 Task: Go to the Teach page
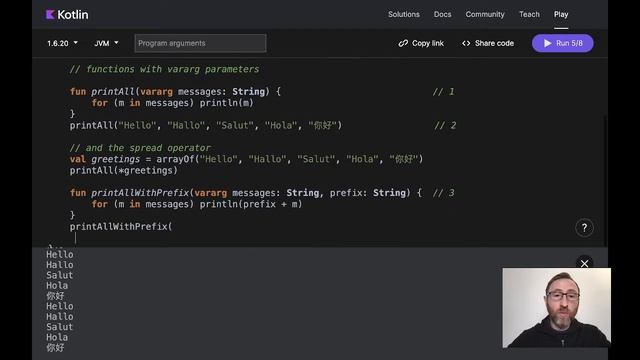pos(529,14)
